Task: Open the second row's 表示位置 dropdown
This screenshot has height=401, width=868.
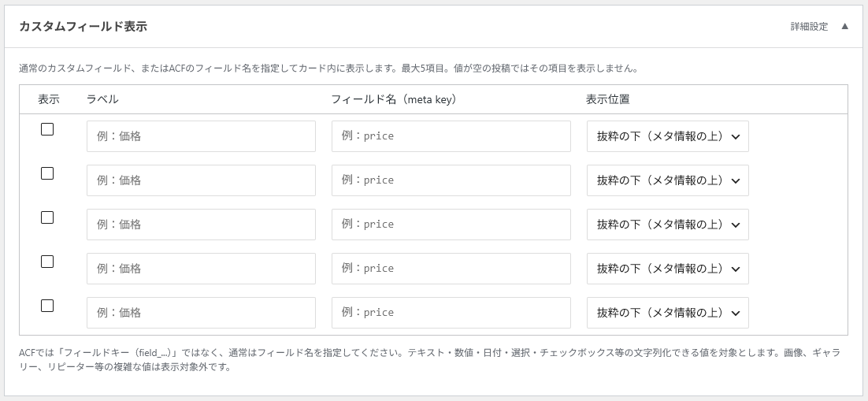Action: (x=668, y=180)
